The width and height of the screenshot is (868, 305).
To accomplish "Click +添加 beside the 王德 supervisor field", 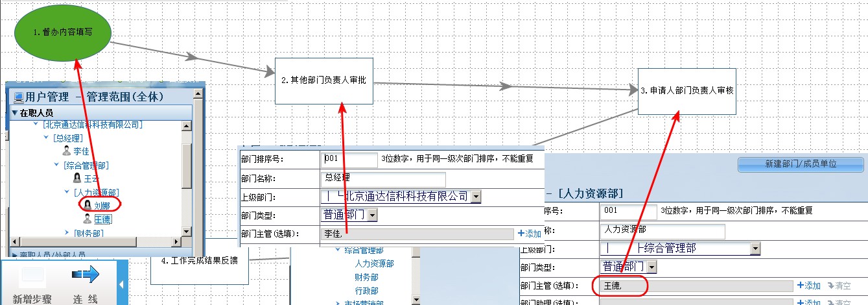I will tap(808, 286).
